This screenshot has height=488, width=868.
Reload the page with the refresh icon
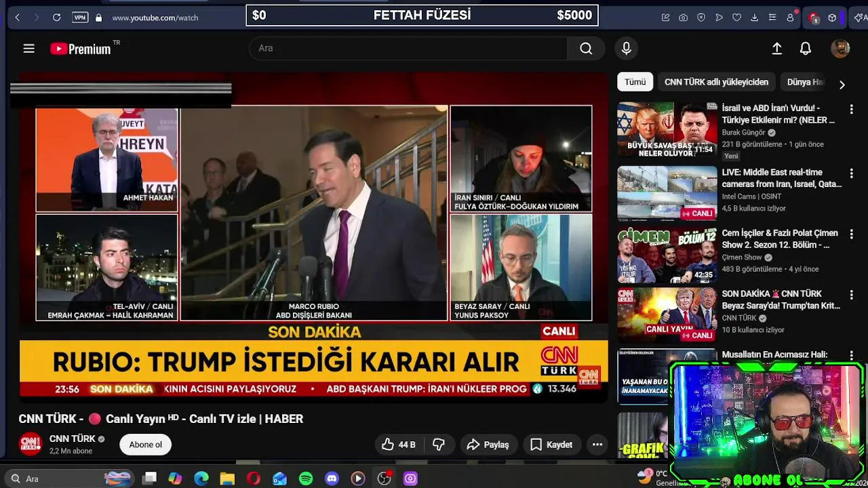coord(57,17)
